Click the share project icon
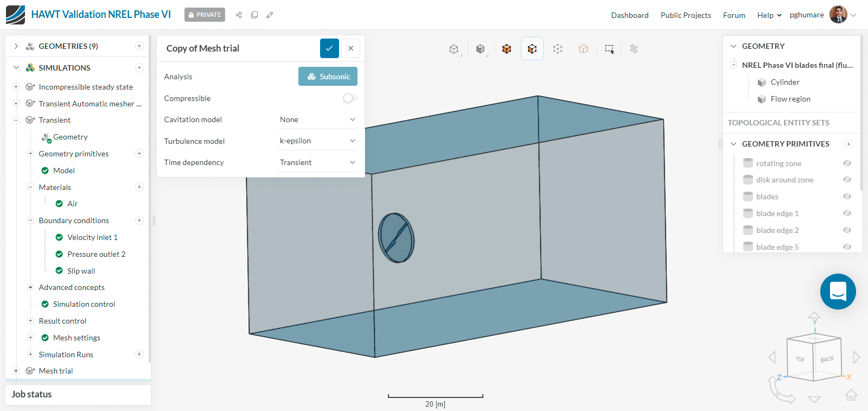Viewport: 868px width, 411px height. click(x=239, y=15)
